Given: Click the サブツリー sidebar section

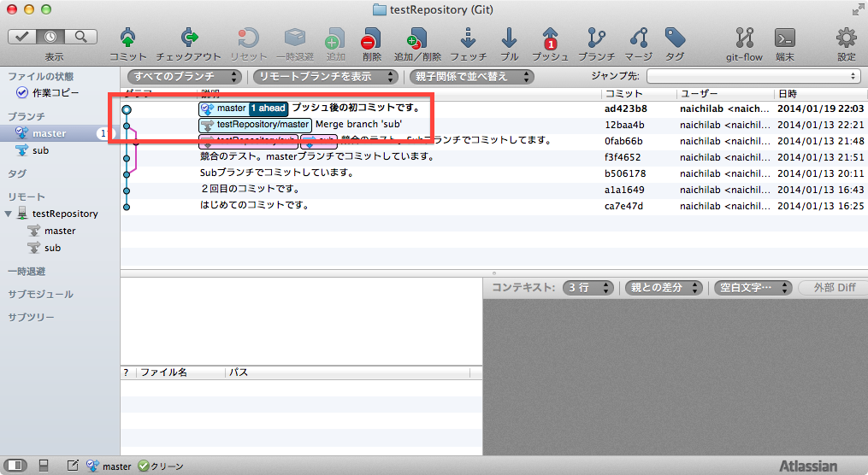Looking at the screenshot, I should (x=31, y=318).
